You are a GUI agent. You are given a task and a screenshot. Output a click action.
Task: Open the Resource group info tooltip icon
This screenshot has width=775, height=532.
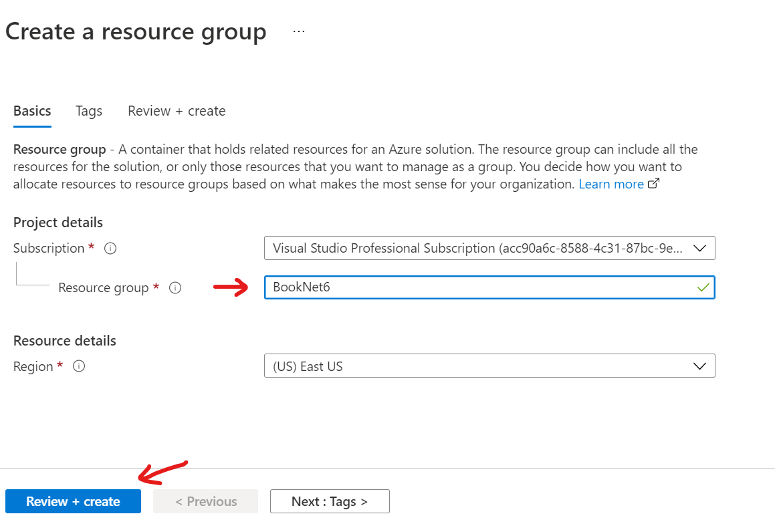coord(175,287)
